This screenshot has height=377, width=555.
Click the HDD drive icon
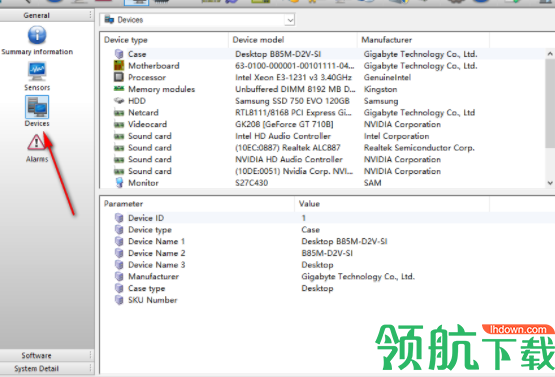pos(119,101)
